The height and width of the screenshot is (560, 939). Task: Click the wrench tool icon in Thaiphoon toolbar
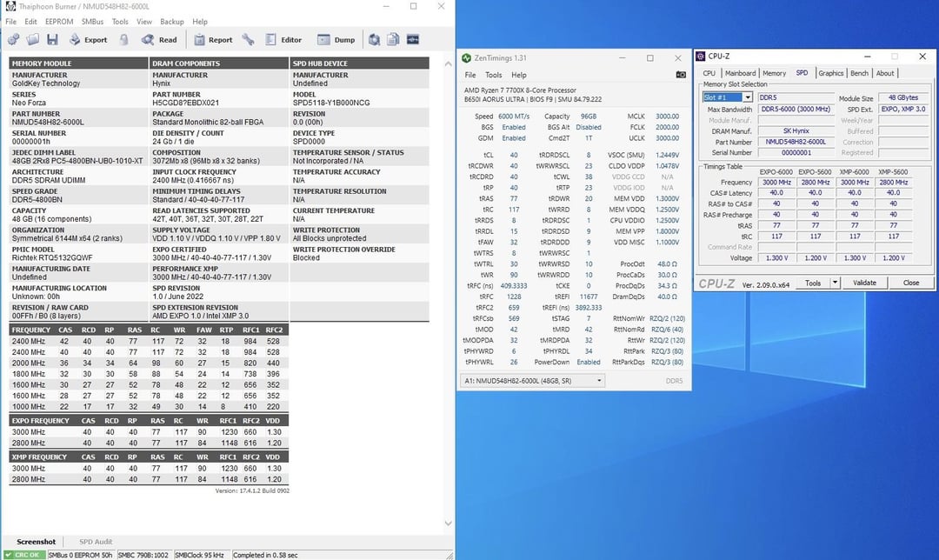248,39
